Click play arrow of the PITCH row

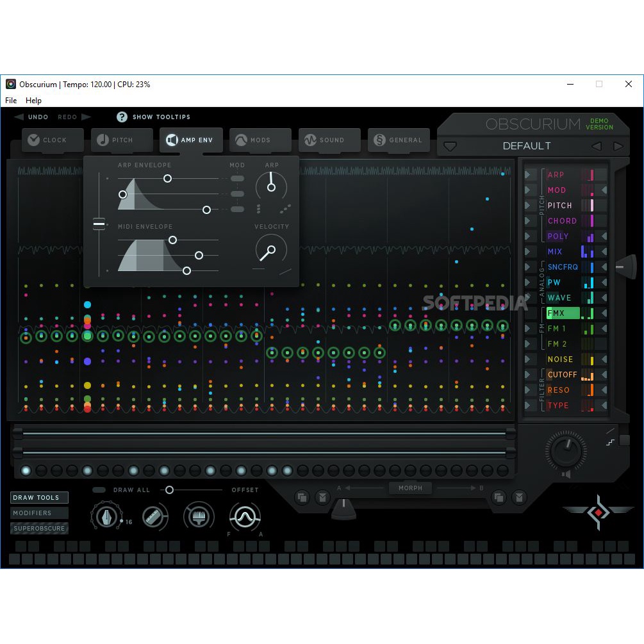(527, 206)
